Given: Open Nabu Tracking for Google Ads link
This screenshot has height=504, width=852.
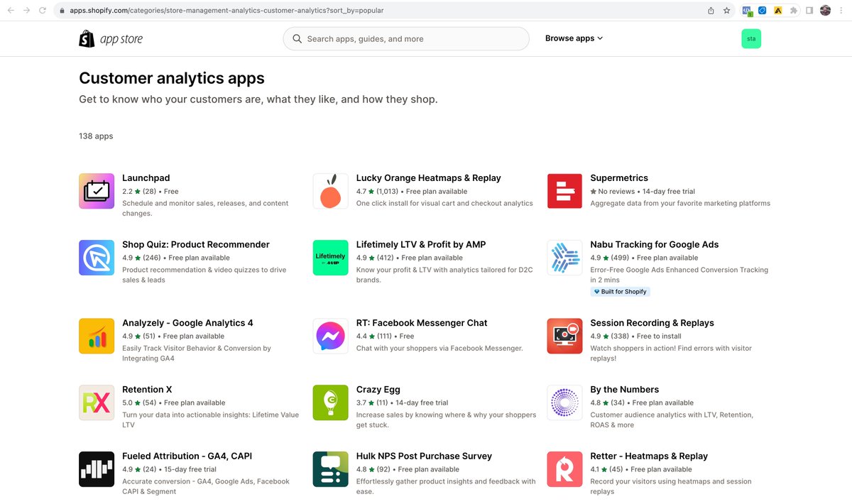Looking at the screenshot, I should click(655, 245).
